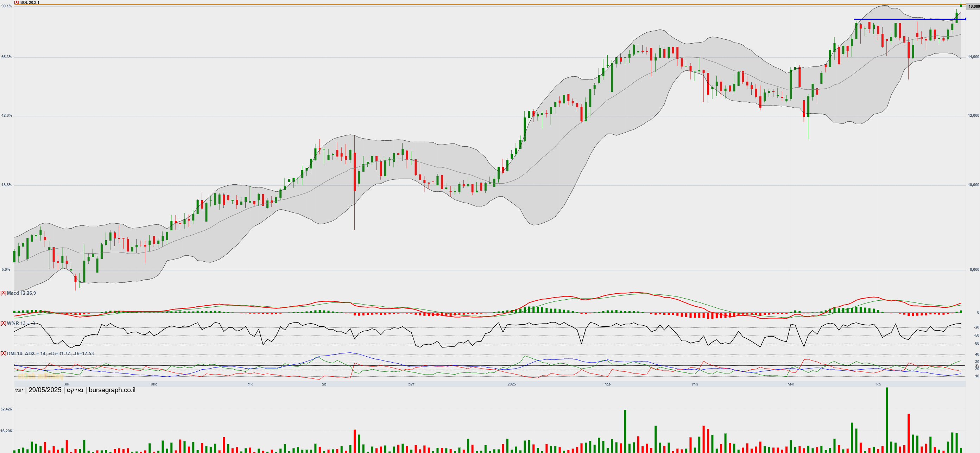Open the bursagraph.co.il link text
Image resolution: width=980 pixels, height=453 pixels.
[x=112, y=390]
